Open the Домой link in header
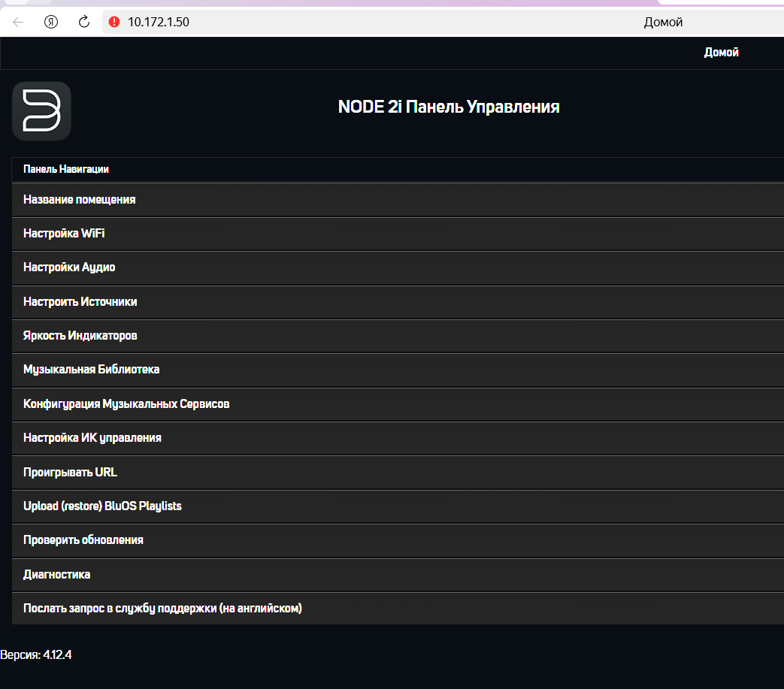 click(721, 53)
